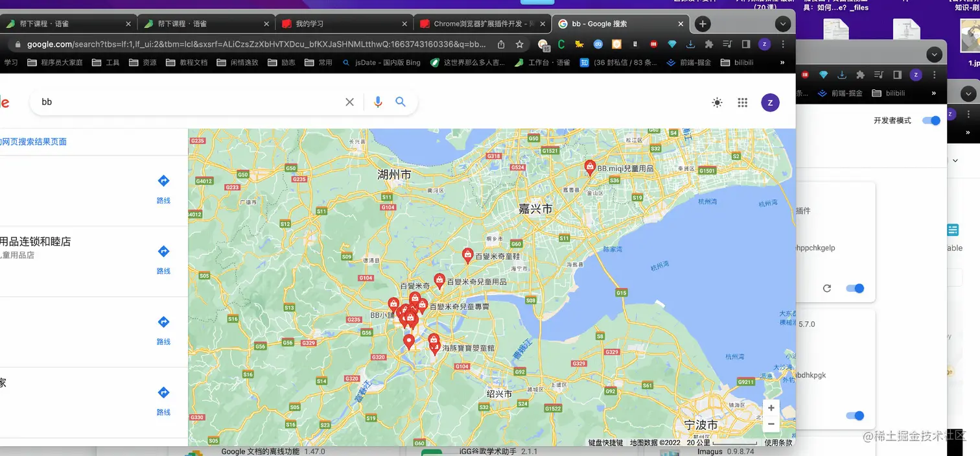This screenshot has width=980, height=456.
Task: Reload extension in the back extensions window
Action: (x=827, y=289)
